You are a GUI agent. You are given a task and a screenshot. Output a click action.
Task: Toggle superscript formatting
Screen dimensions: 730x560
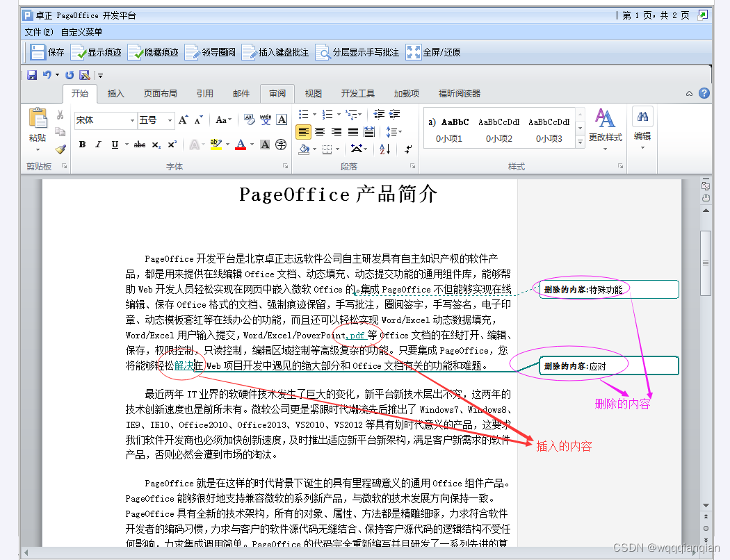(172, 145)
